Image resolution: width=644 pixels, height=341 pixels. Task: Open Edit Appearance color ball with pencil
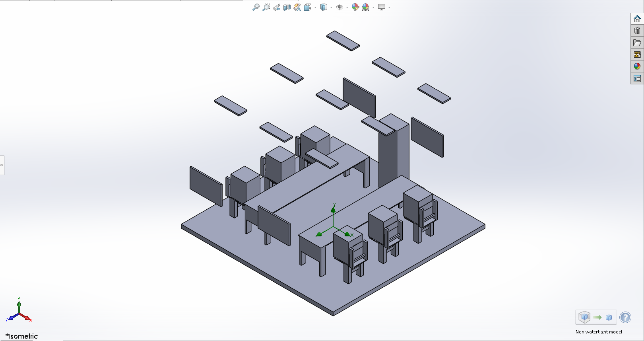pyautogui.click(x=355, y=7)
